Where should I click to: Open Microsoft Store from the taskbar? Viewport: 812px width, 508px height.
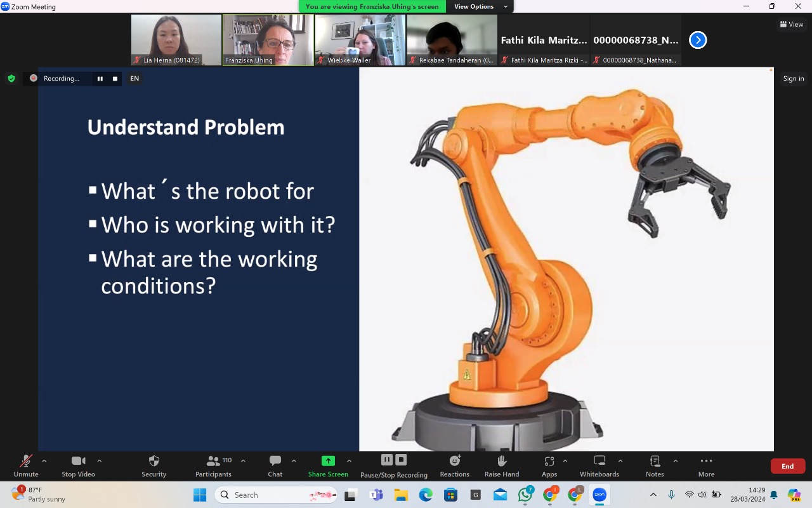[450, 495]
